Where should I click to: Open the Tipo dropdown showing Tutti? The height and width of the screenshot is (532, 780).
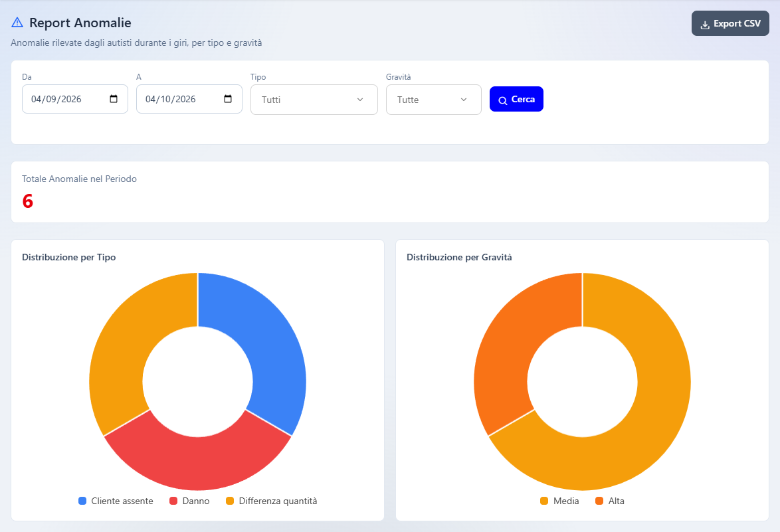tap(314, 100)
